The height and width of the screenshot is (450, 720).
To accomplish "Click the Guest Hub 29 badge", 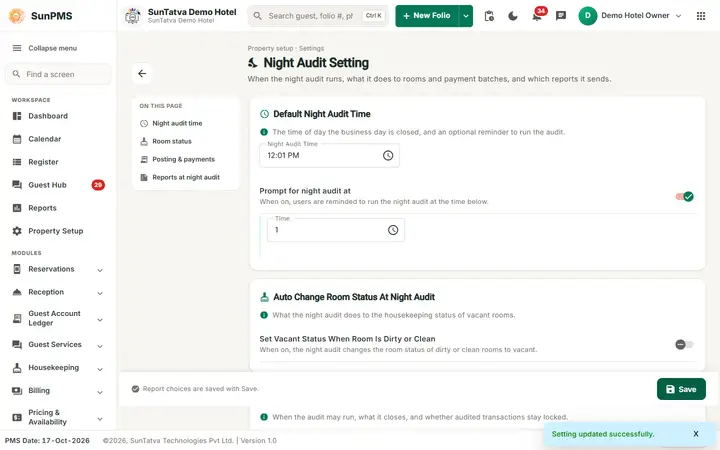I will tap(98, 185).
